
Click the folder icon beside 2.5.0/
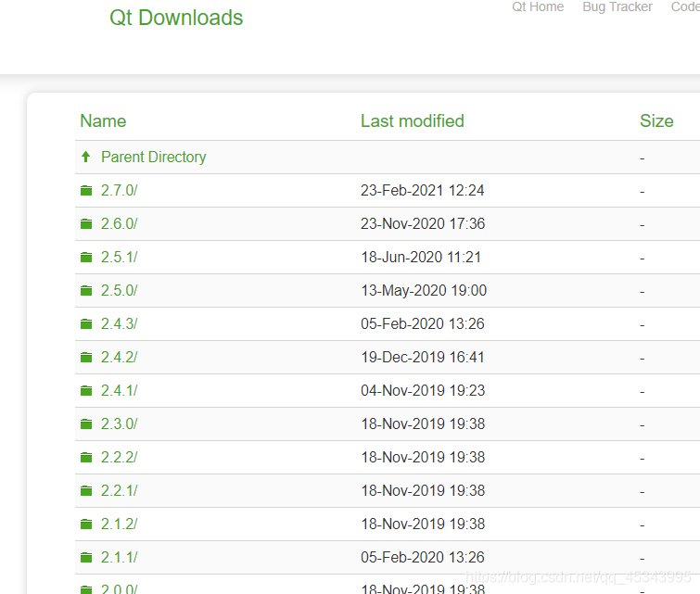(86, 291)
